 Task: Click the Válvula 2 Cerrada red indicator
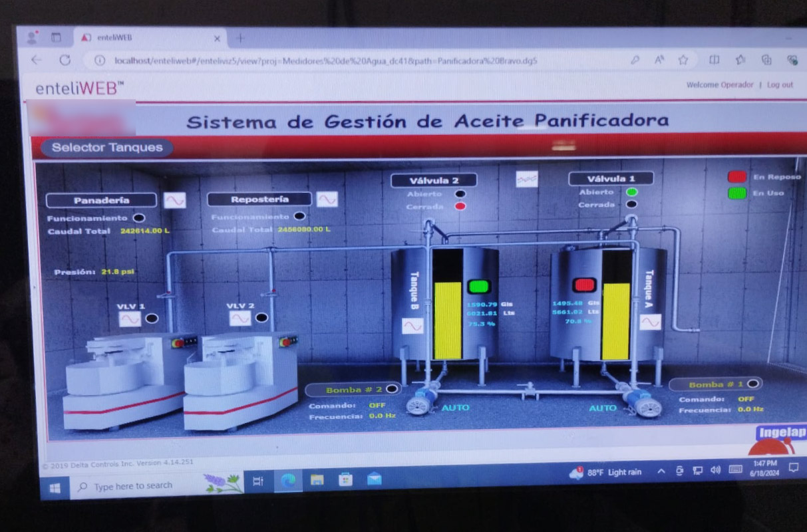460,207
